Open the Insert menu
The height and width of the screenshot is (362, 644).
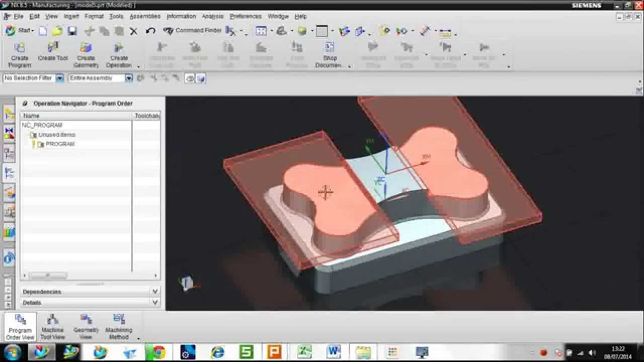point(71,17)
